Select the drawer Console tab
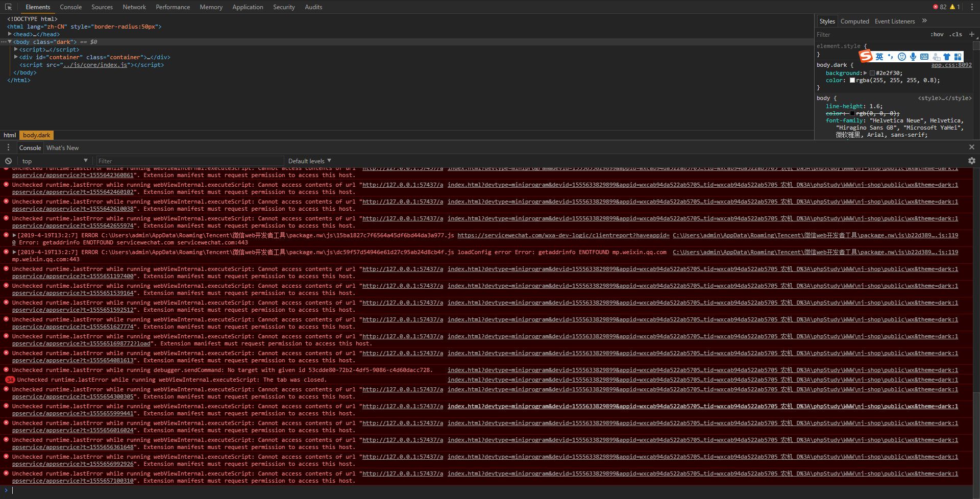 [x=30, y=148]
